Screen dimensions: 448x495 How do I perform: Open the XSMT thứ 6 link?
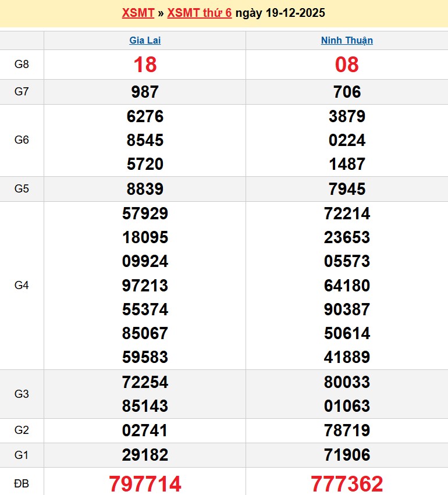click(x=199, y=13)
